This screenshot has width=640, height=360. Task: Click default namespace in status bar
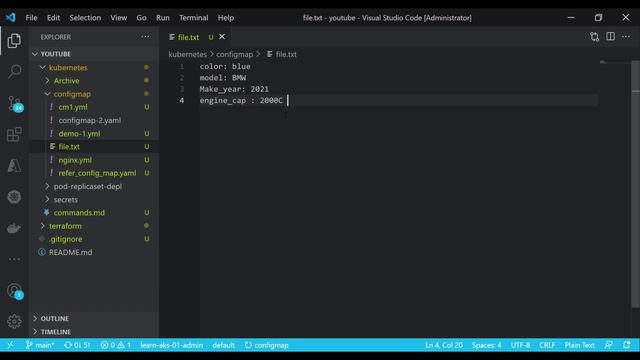(223, 345)
